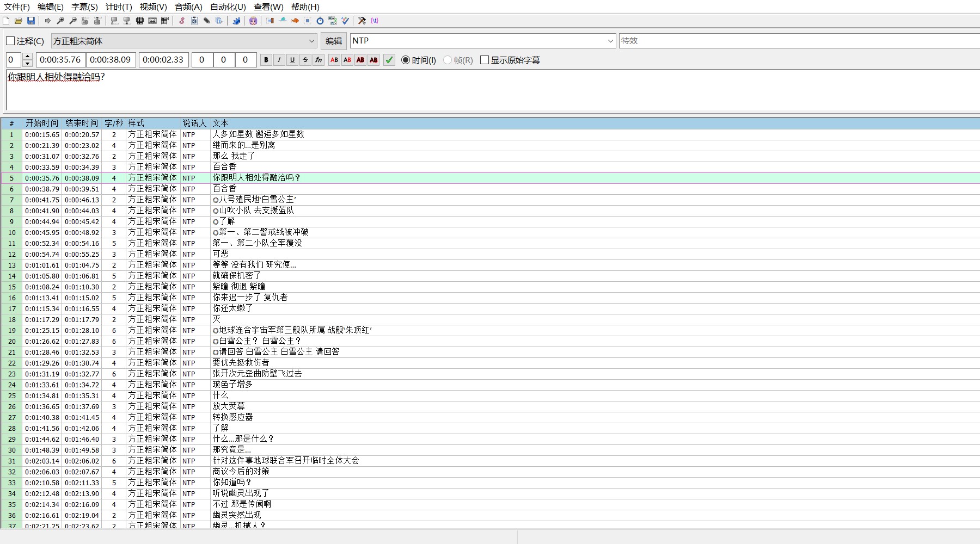The height and width of the screenshot is (544, 980).
Task: Run the spell checker icon
Action: point(345,21)
